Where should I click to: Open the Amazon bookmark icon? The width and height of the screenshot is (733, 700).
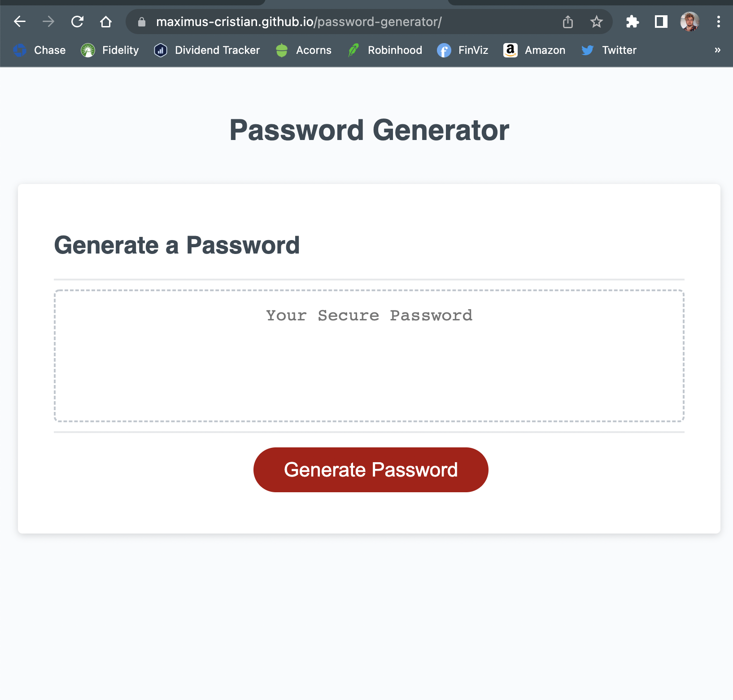pos(510,50)
